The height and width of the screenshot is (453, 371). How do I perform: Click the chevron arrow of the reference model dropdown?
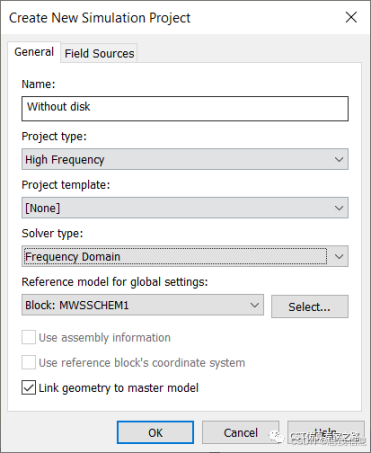click(x=255, y=305)
